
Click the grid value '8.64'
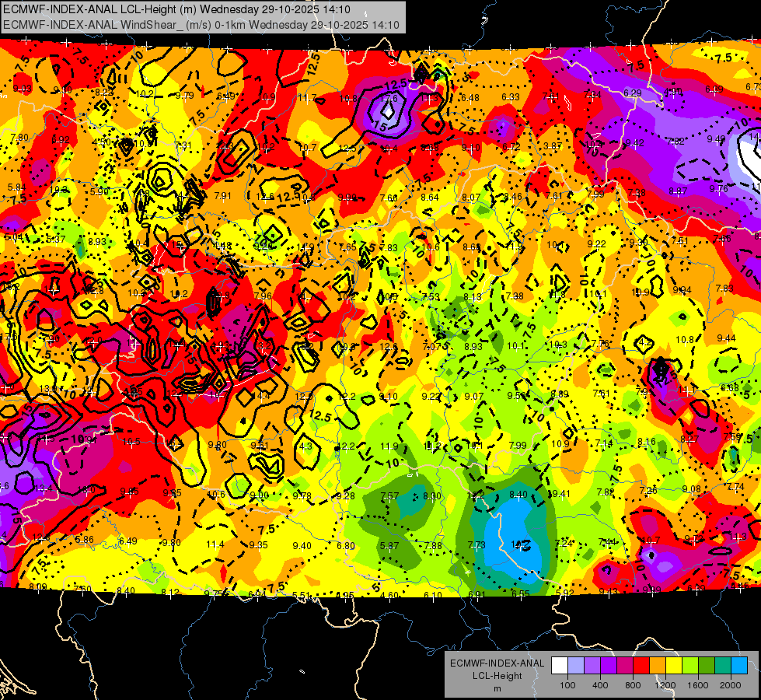tap(430, 198)
